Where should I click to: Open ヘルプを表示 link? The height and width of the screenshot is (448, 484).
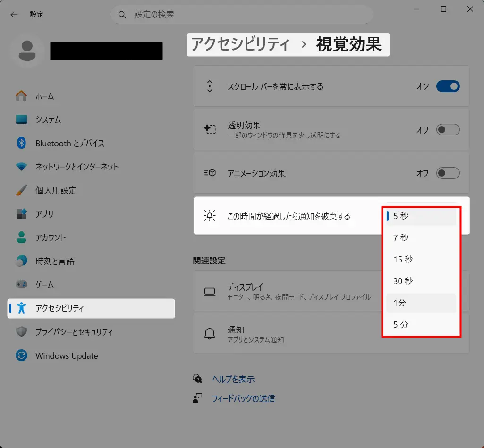pyautogui.click(x=233, y=379)
